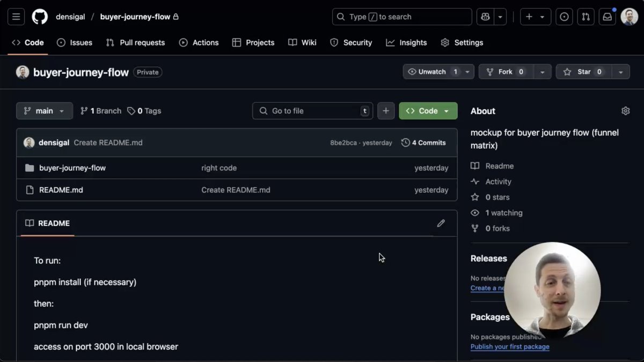Image resolution: width=644 pixels, height=362 pixels.
Task: Open the Releases heading link
Action: 489,258
